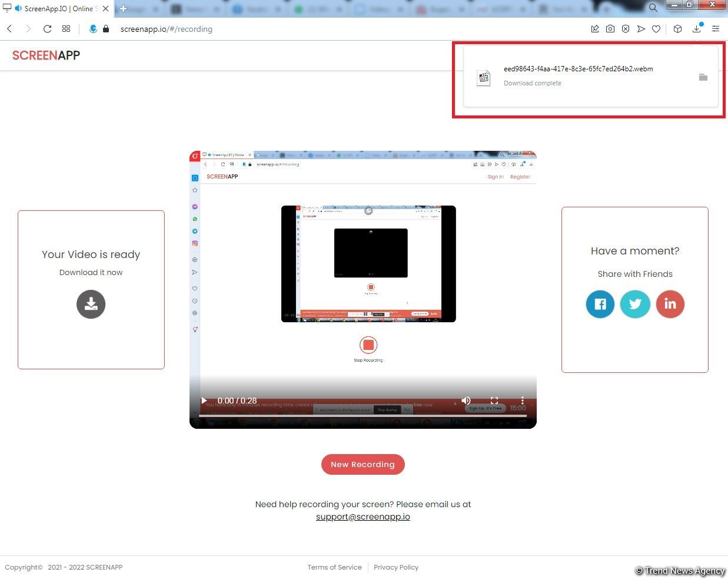Screen dimensions: 728x579
Task: Open the Speed Dial grid
Action: pos(66,29)
